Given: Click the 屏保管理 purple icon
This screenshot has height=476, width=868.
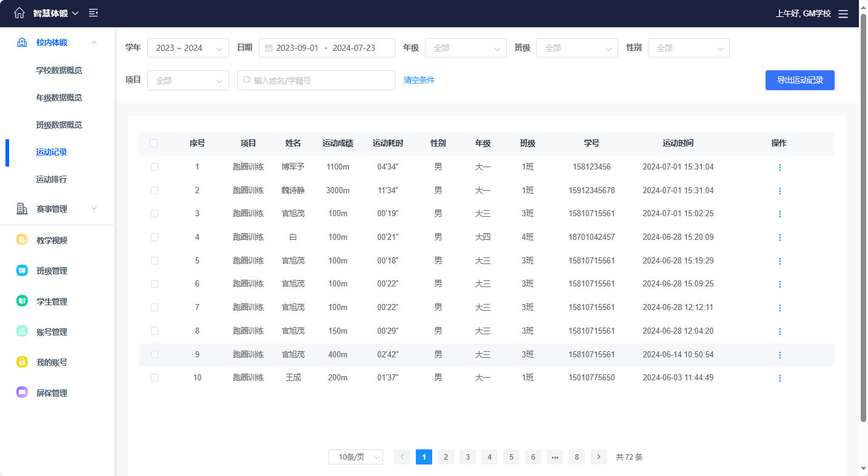Looking at the screenshot, I should click(22, 392).
